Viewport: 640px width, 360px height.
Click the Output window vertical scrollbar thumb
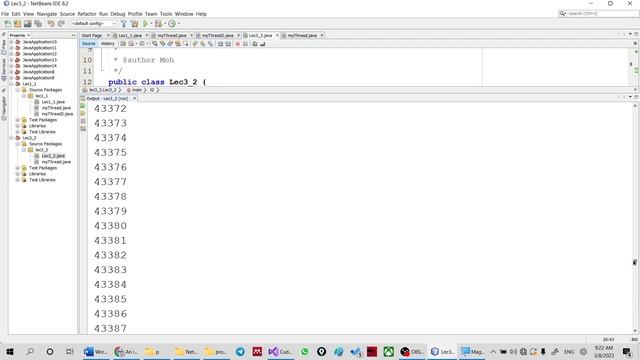635,262
